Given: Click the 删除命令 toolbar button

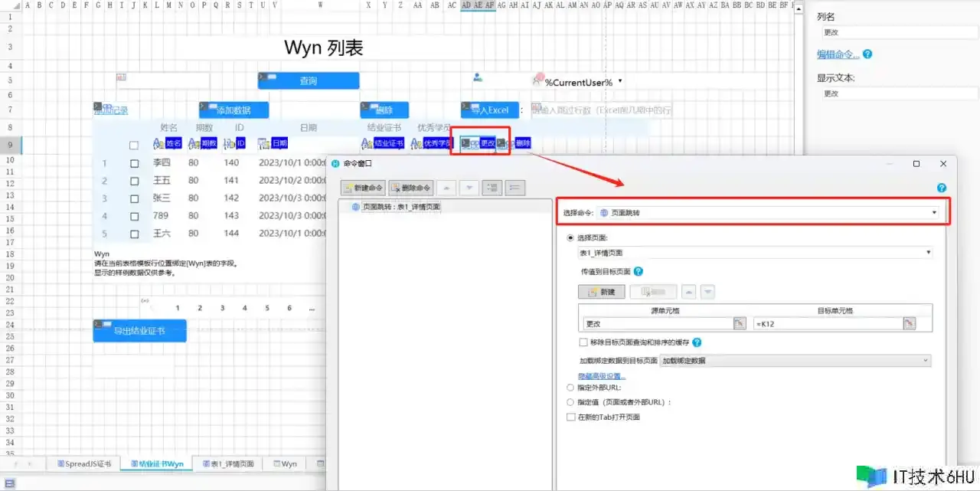Looking at the screenshot, I should (x=410, y=188).
